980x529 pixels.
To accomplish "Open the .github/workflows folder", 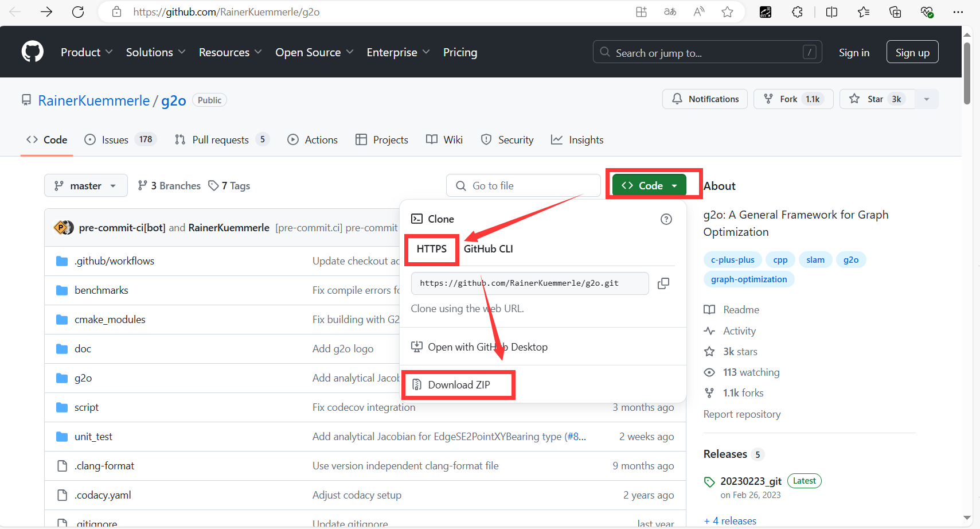I will click(x=114, y=261).
